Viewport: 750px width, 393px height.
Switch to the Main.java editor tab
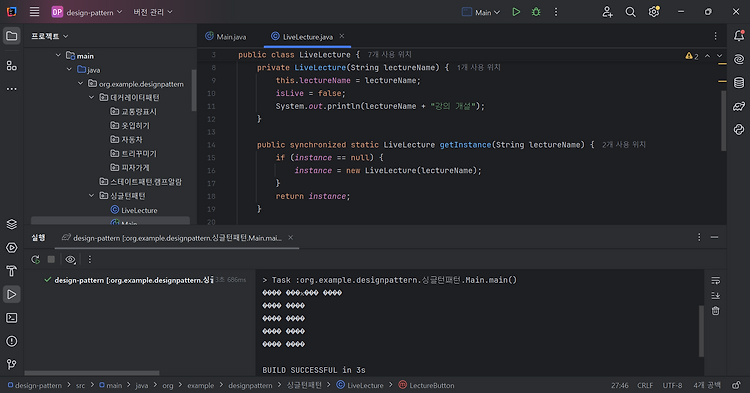[226, 36]
